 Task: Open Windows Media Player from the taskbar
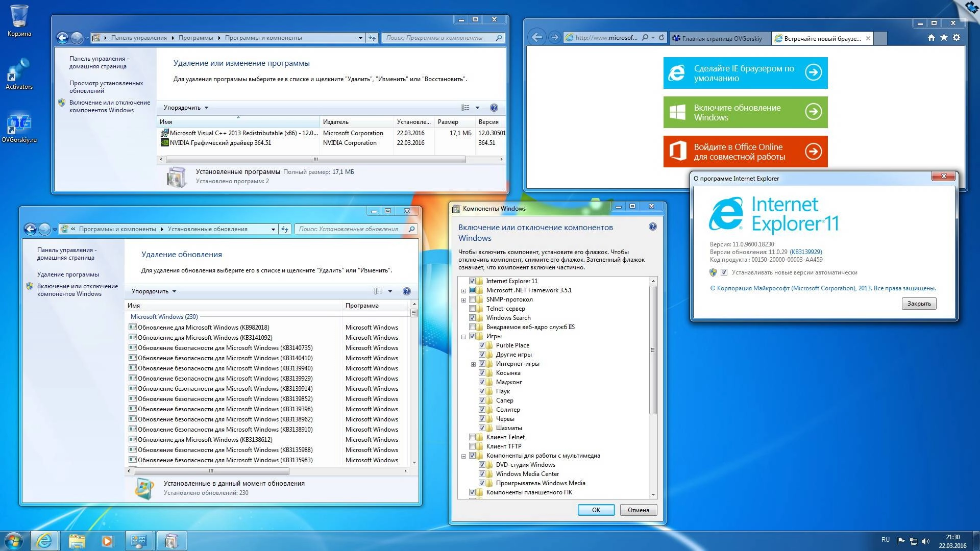(x=107, y=540)
